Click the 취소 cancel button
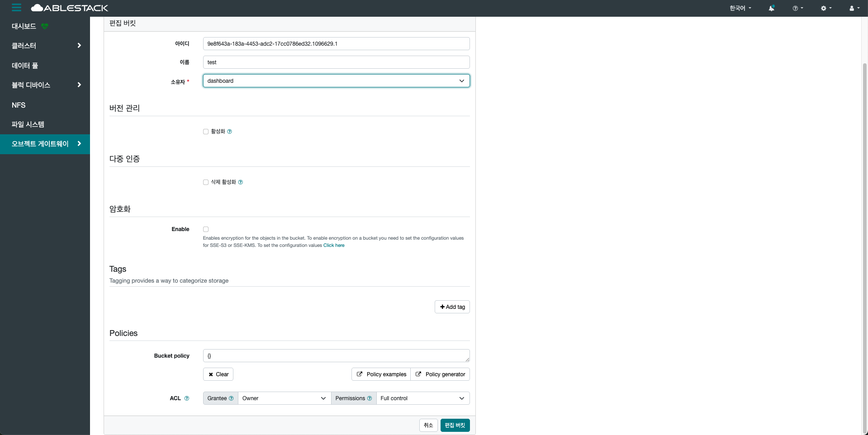868x435 pixels. coord(428,426)
